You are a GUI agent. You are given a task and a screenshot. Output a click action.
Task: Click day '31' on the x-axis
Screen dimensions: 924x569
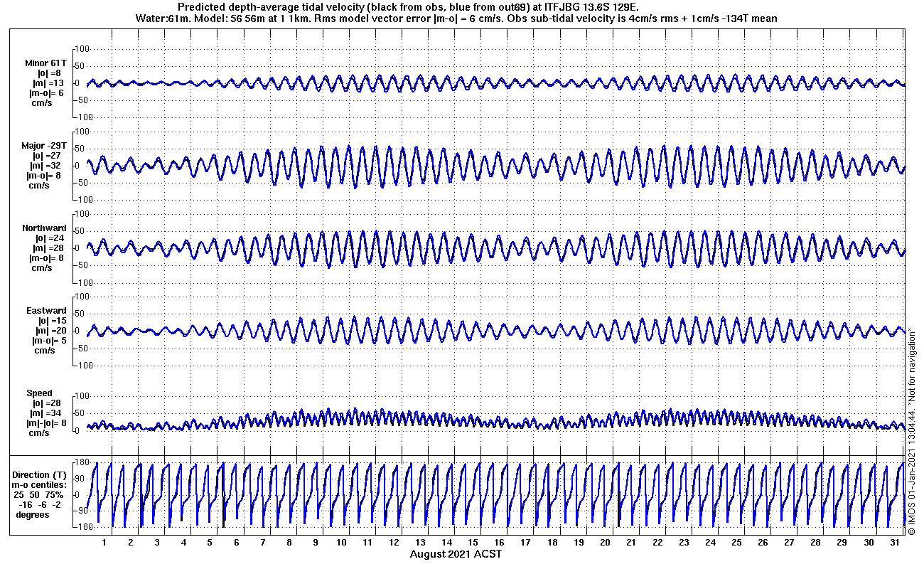[x=894, y=543]
